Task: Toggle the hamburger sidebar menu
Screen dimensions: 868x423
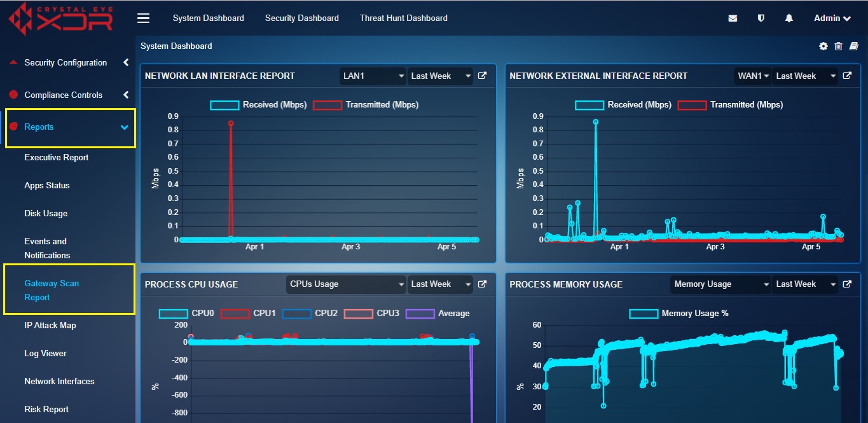Action: point(144,18)
